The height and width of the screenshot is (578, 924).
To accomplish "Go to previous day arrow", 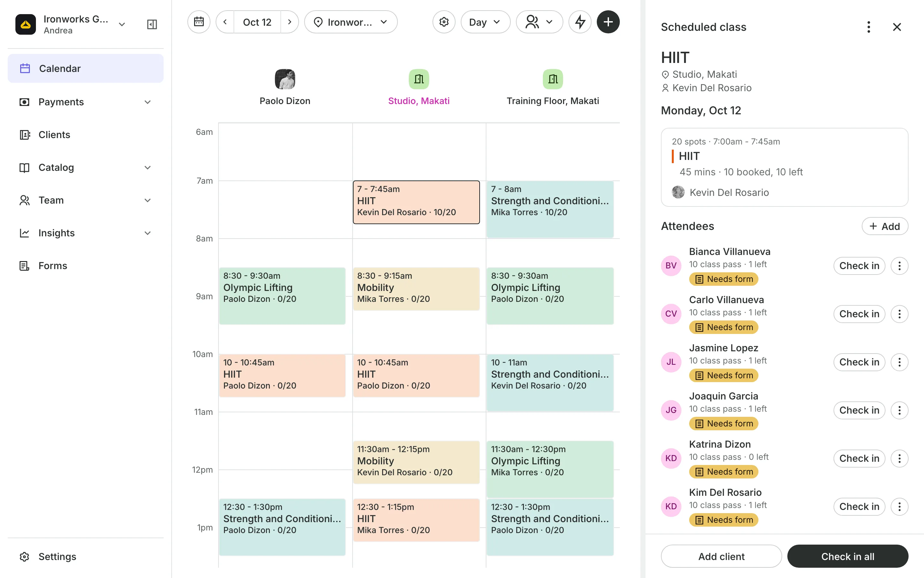I will pos(225,22).
